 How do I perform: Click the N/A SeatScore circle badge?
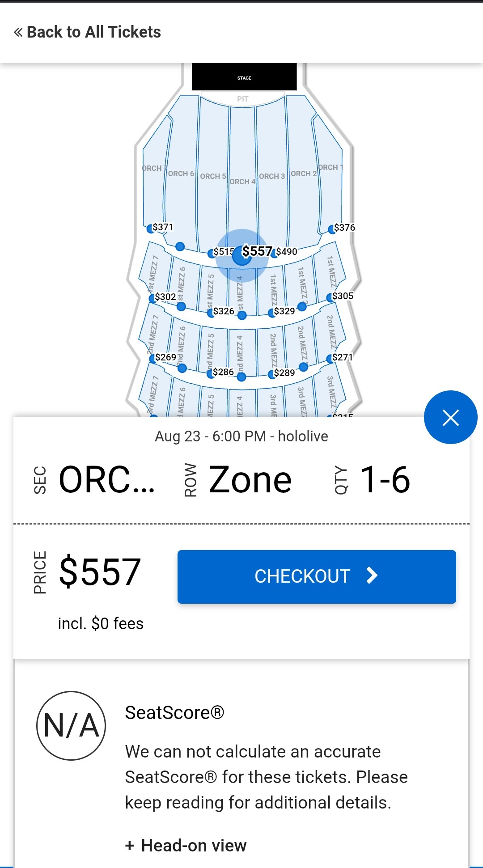[71, 725]
